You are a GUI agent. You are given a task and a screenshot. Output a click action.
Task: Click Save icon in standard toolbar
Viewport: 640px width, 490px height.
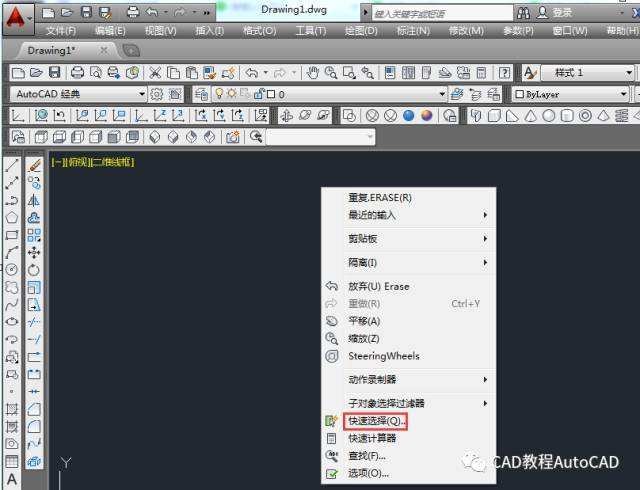(55, 73)
